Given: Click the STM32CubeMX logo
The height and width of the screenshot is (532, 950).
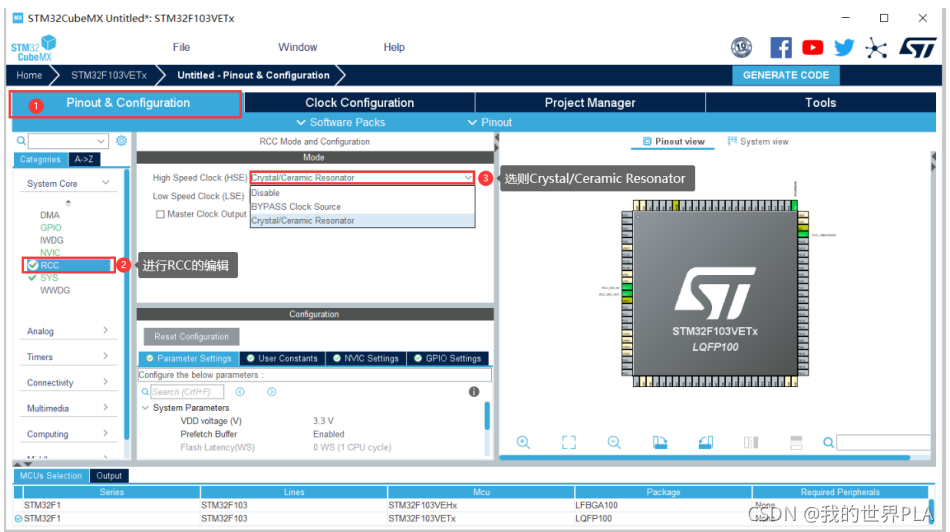Looking at the screenshot, I should tap(34, 48).
